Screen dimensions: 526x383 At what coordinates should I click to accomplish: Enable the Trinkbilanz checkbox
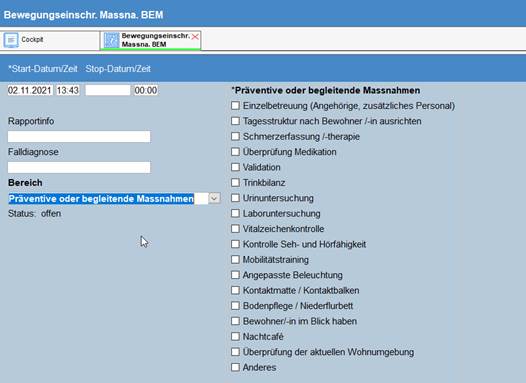235,182
